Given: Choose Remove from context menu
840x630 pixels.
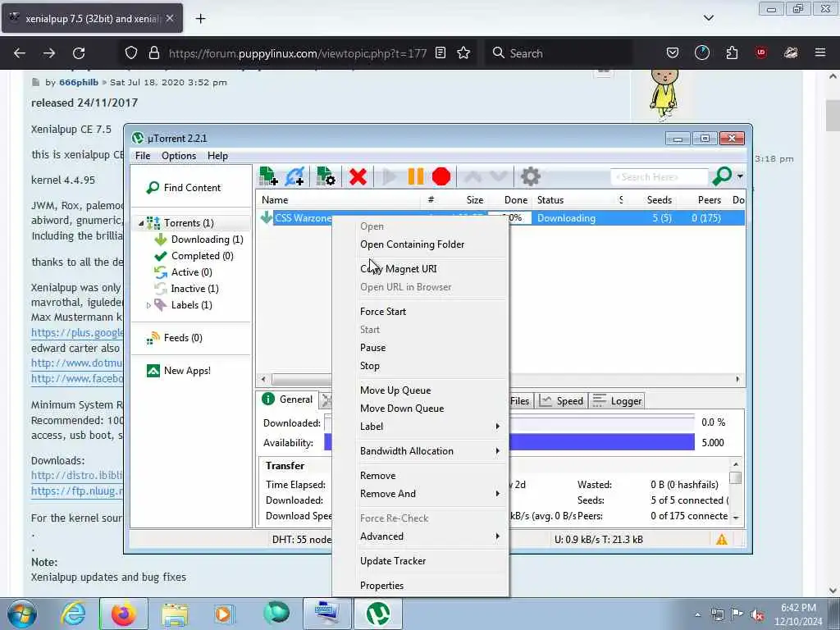Looking at the screenshot, I should (x=420, y=476).
